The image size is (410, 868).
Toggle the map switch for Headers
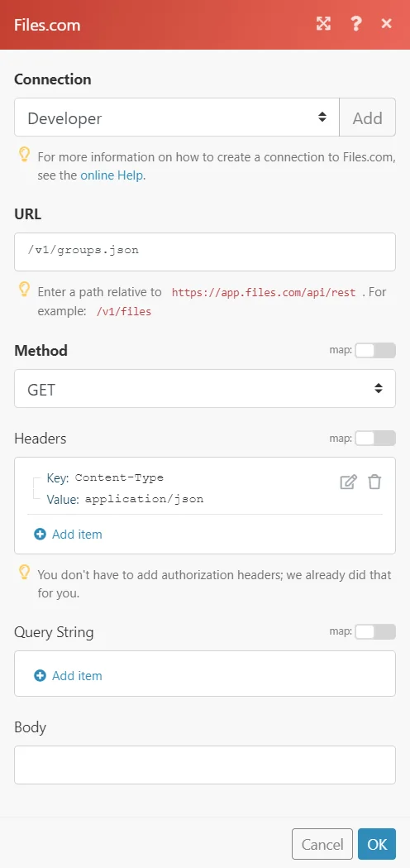tap(375, 439)
